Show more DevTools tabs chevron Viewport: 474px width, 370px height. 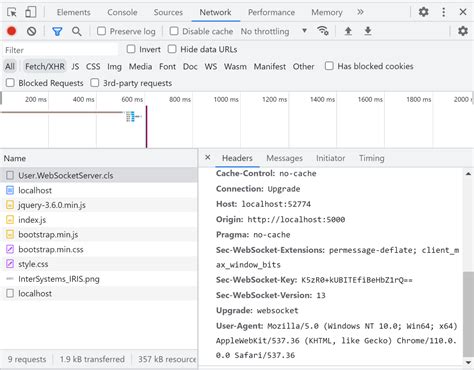pos(360,12)
